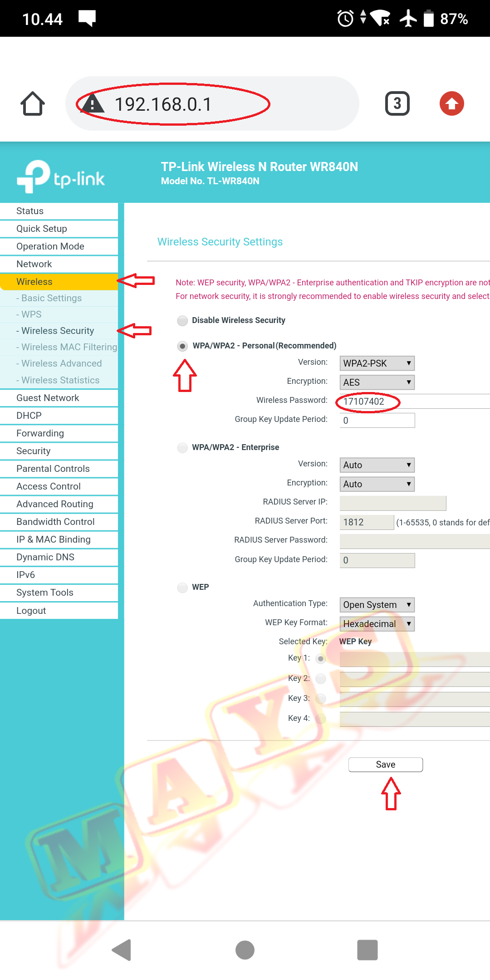The image size is (490, 980).
Task: Open the Access Control menu
Action: coord(59,486)
